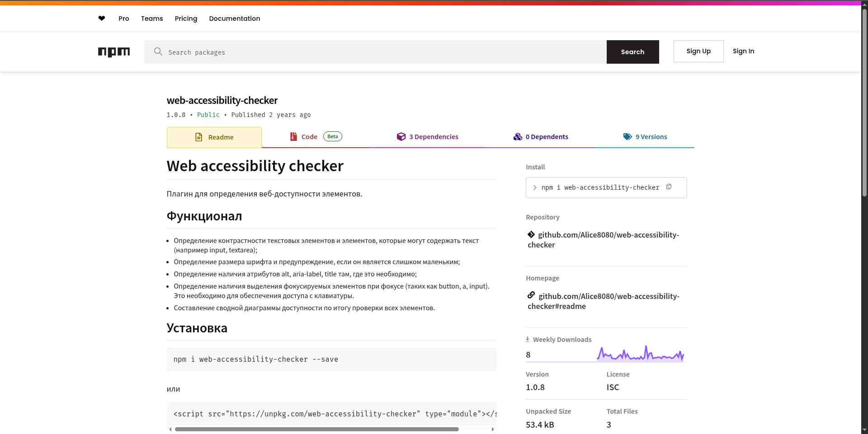The width and height of the screenshot is (868, 434).
Task: Open the npm logo home link
Action: 114,52
